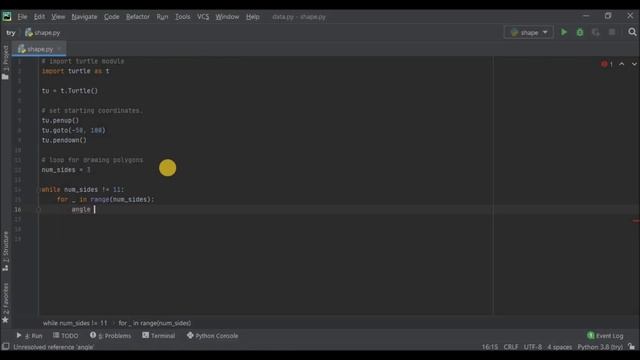Jump to next highlighted error arrow
The height and width of the screenshot is (360, 640).
tap(634, 64)
